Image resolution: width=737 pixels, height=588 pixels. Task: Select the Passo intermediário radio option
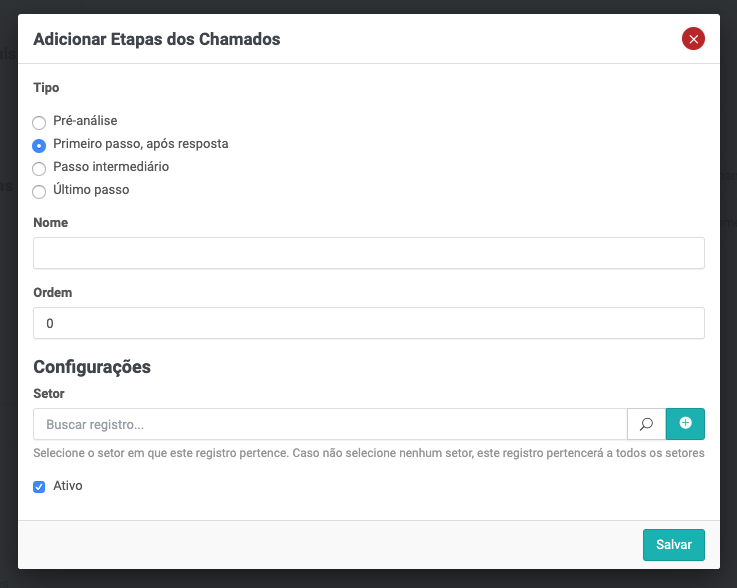[39, 168]
